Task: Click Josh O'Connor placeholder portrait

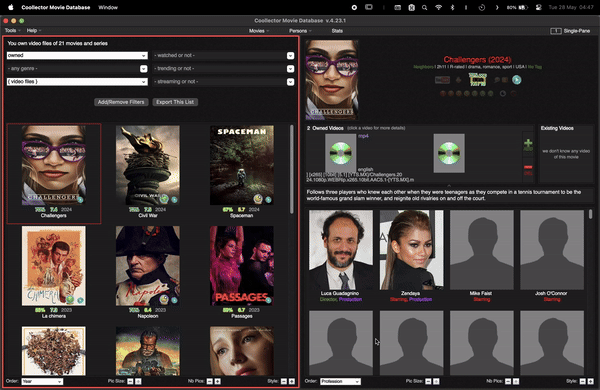Action: pos(552,250)
